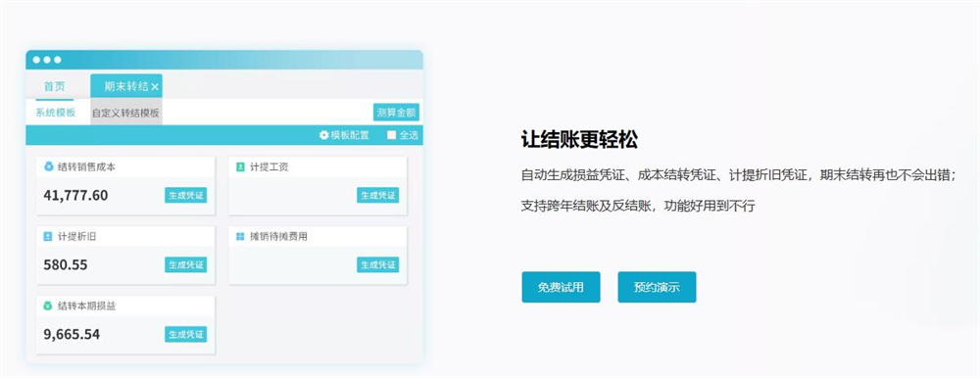This screenshot has height=378, width=980.
Task: Switch to the 首页 tab
Action: point(54,87)
